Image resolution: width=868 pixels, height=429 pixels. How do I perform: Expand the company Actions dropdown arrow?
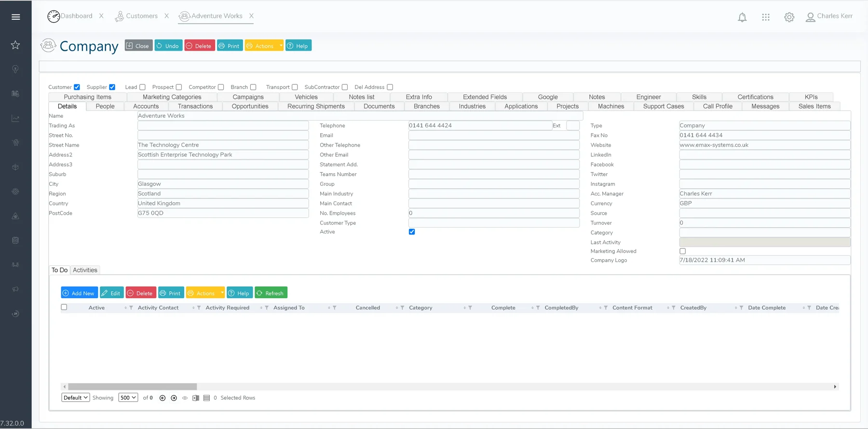pyautogui.click(x=281, y=46)
